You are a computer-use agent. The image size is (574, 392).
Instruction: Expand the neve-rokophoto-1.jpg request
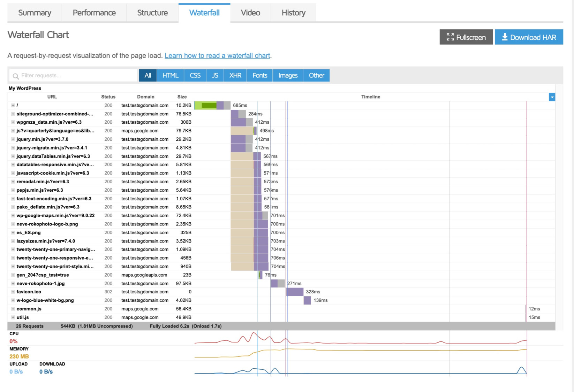(x=13, y=284)
